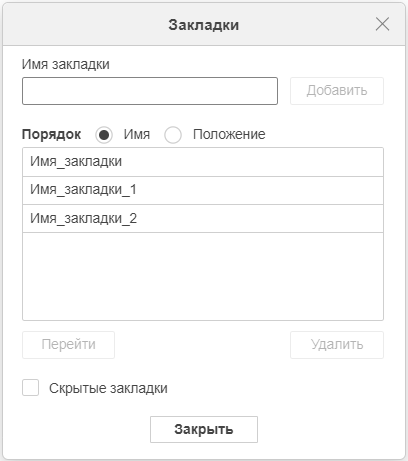Click the Имя закладки text input field
The image size is (408, 461).
tap(150, 91)
